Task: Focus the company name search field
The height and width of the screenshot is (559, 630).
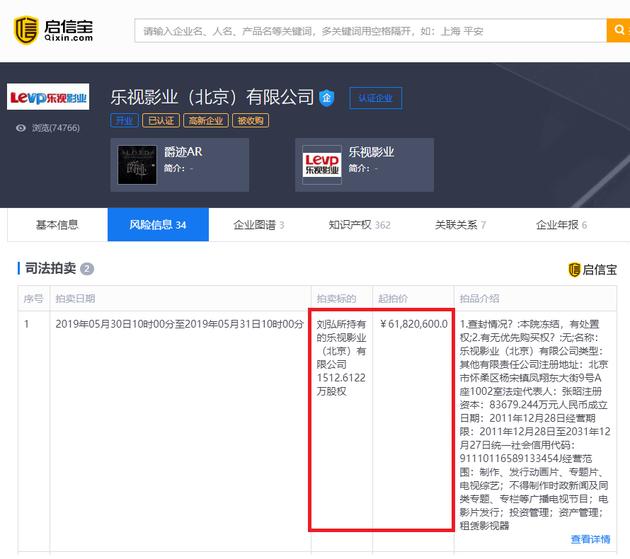Action: (x=370, y=30)
